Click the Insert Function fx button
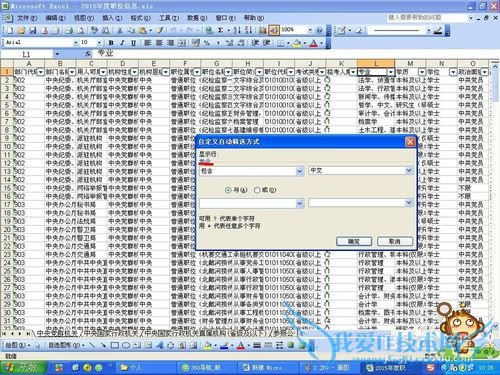 click(x=88, y=54)
